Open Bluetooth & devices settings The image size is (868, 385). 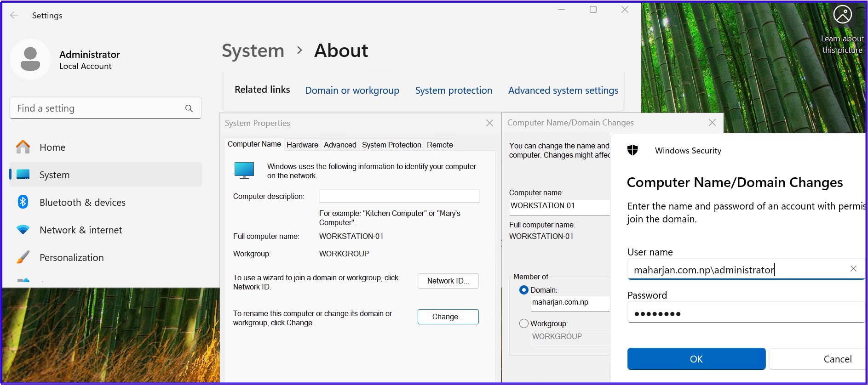(x=82, y=203)
